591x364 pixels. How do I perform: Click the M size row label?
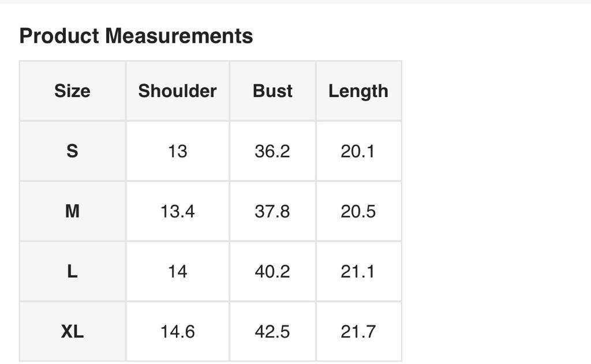coord(72,211)
